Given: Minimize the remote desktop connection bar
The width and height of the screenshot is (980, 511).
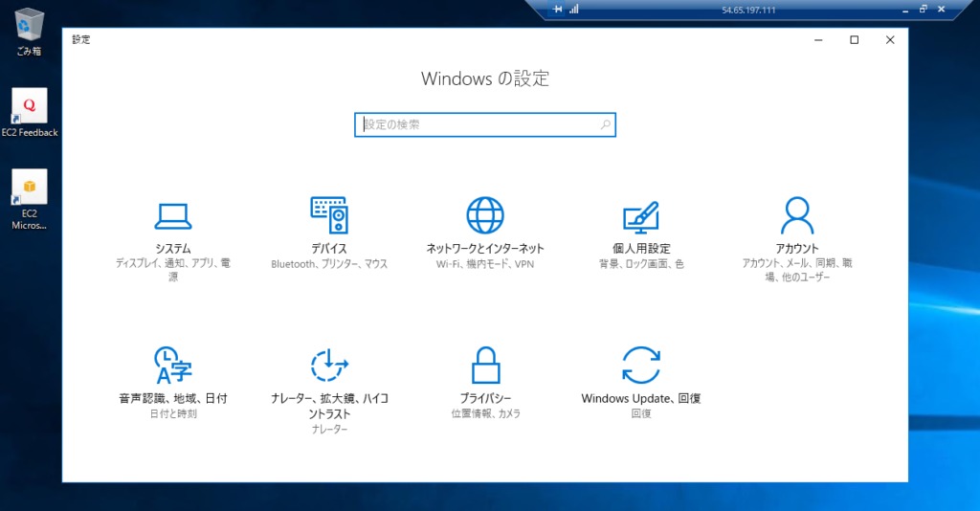Looking at the screenshot, I should (x=905, y=10).
